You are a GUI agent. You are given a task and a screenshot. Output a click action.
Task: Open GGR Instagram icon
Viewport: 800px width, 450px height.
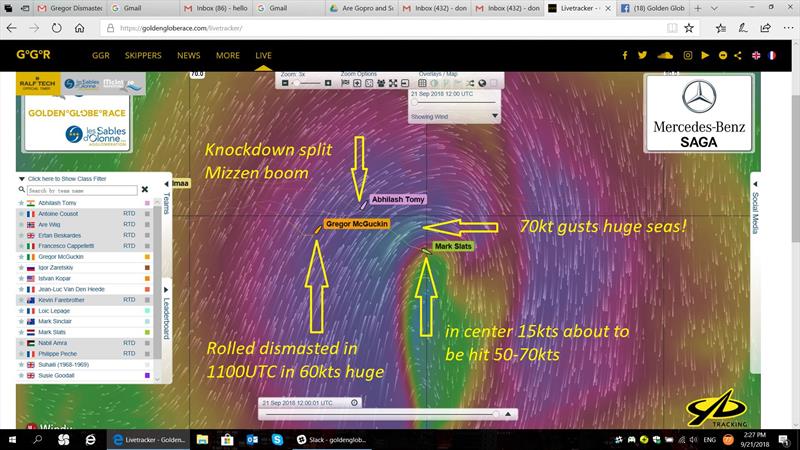point(688,55)
